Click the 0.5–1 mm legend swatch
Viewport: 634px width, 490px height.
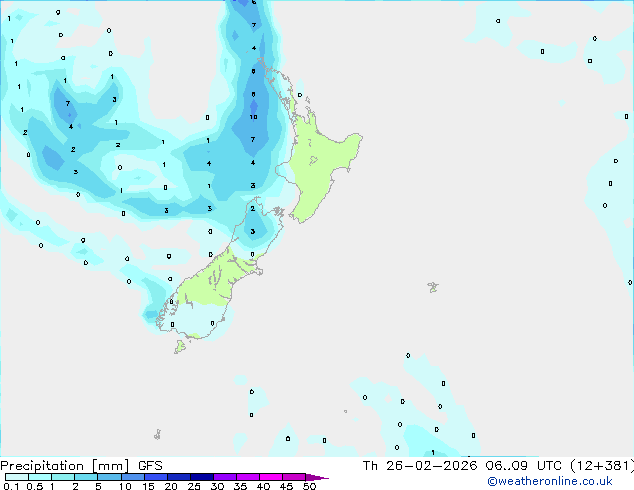40,477
